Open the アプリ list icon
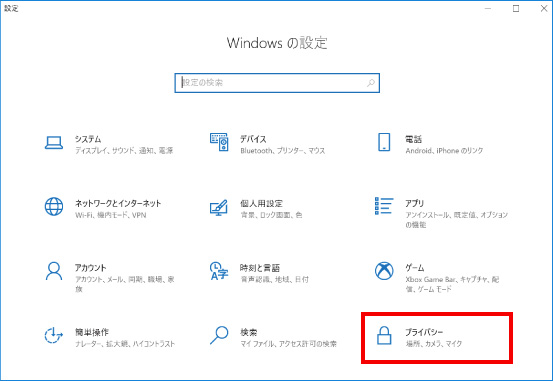This screenshot has width=553, height=381. click(384, 206)
